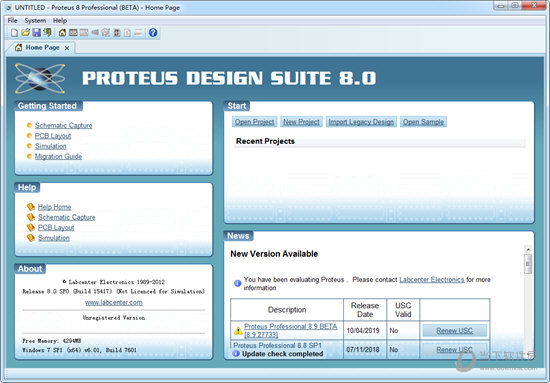The image size is (550, 383).
Task: Open Proteus Professional 8.8 SP1 link
Action: click(x=277, y=345)
